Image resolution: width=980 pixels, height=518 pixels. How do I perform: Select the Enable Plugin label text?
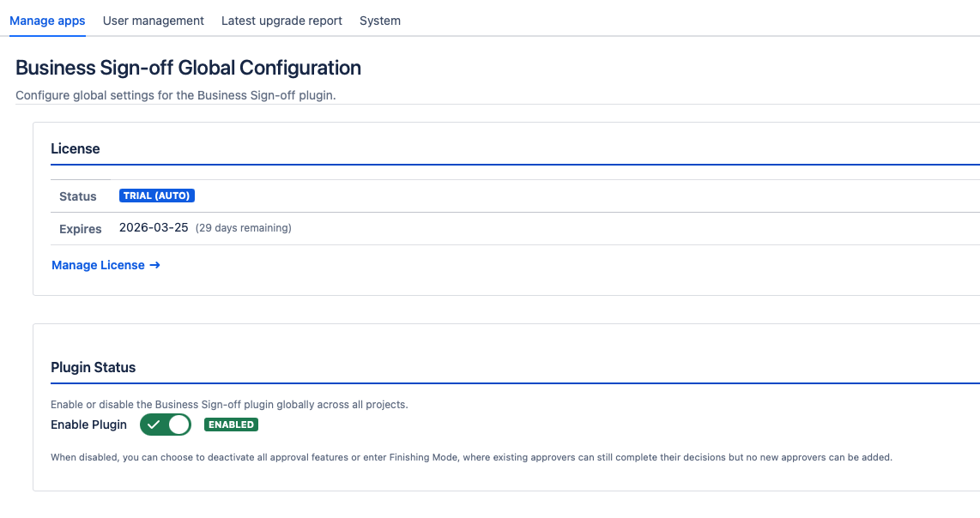tap(88, 425)
